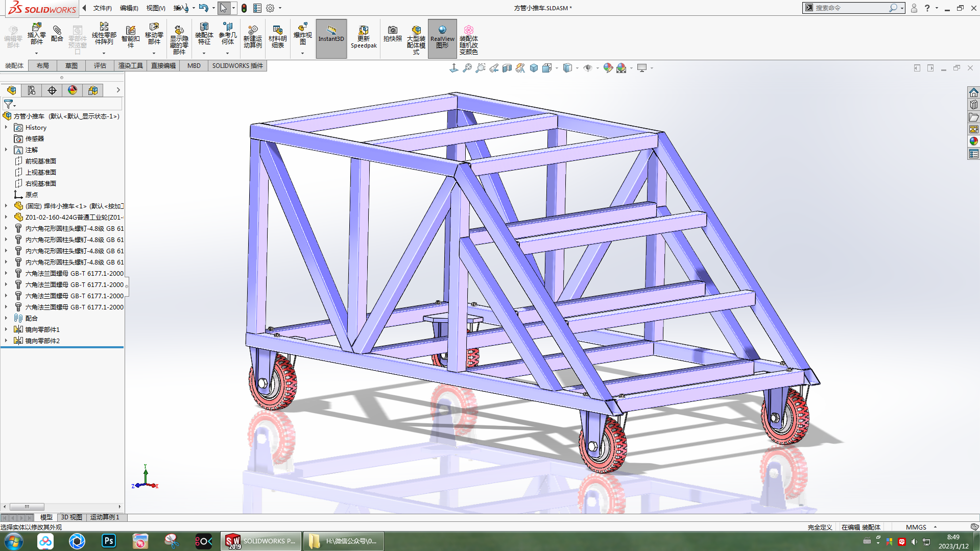Click horizontal scrollbar of feature tree

(27, 507)
